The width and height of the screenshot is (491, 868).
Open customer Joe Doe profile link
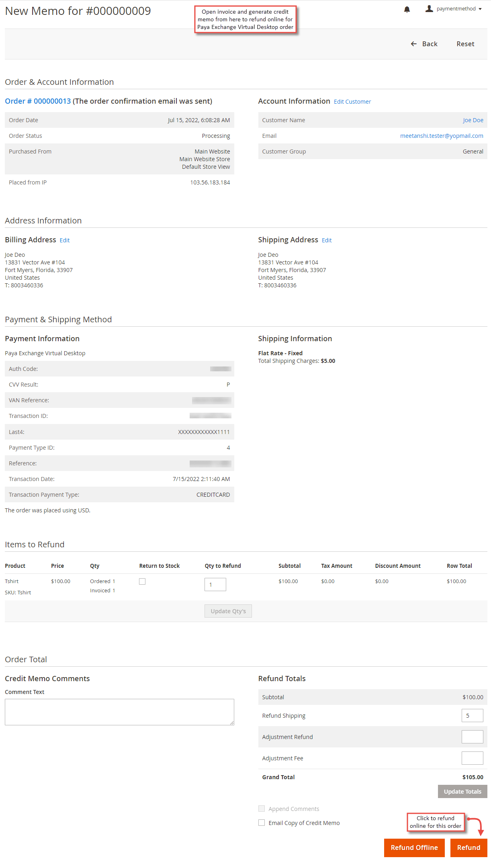(473, 120)
